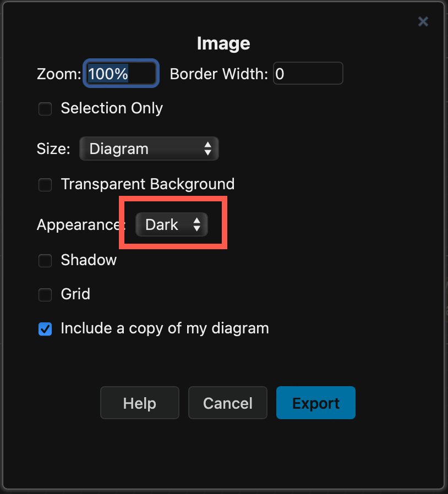Click the Appearance stepper arrows
448x494 pixels.
pyautogui.click(x=197, y=224)
